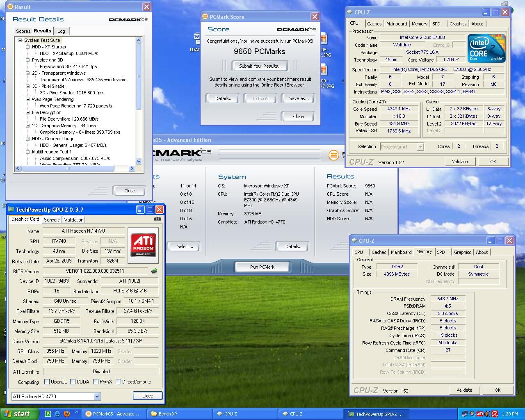Click the Intel Core 2 Duo logo in CPU-Z
Image resolution: width=525 pixels, height=420 pixels.
[486, 48]
